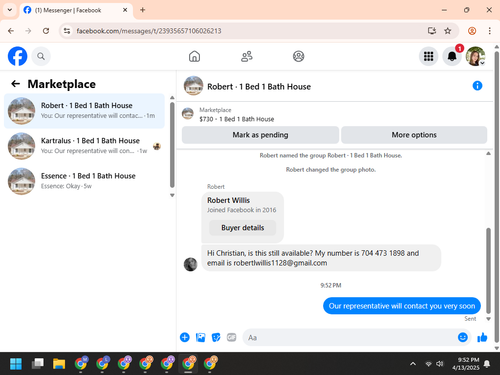The width and height of the screenshot is (500, 375).
Task: Go back from Marketplace list
Action: [15, 84]
